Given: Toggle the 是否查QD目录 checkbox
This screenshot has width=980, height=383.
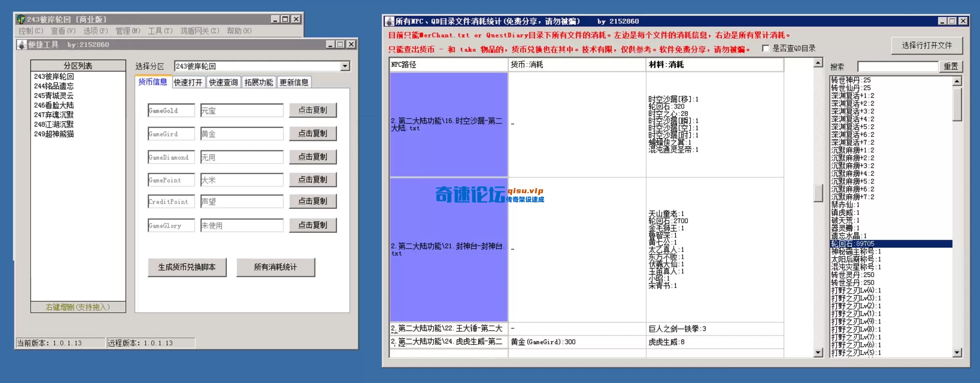Looking at the screenshot, I should 765,48.
